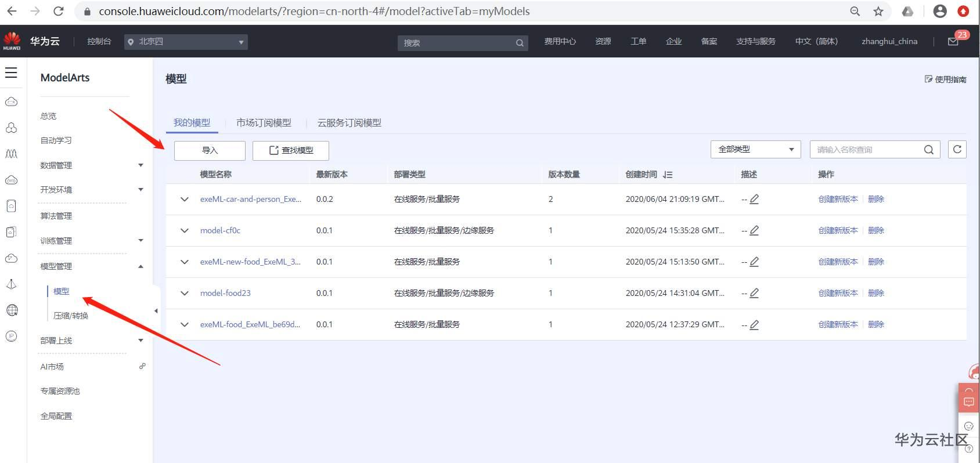Click the search magnifier in the top search box
The height and width of the screenshot is (463, 980).
pos(520,43)
